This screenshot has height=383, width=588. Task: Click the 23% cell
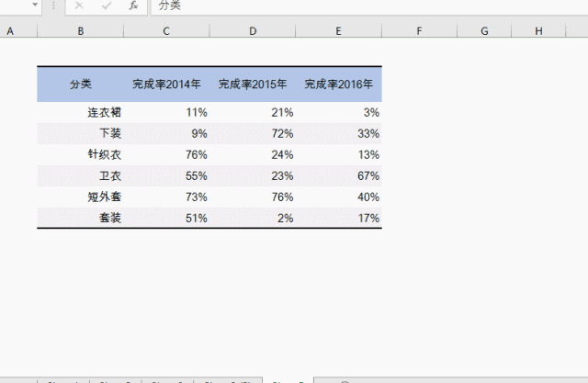coord(253,175)
